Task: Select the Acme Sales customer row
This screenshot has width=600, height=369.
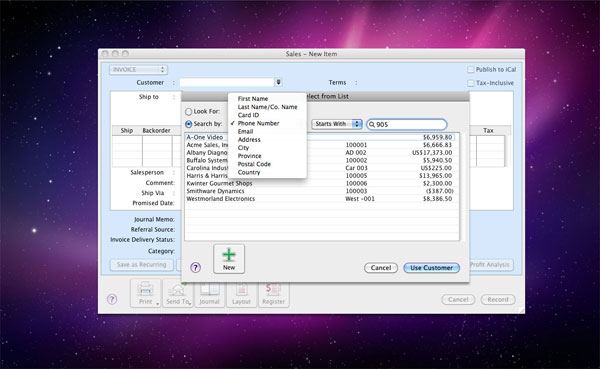Action: click(x=321, y=145)
